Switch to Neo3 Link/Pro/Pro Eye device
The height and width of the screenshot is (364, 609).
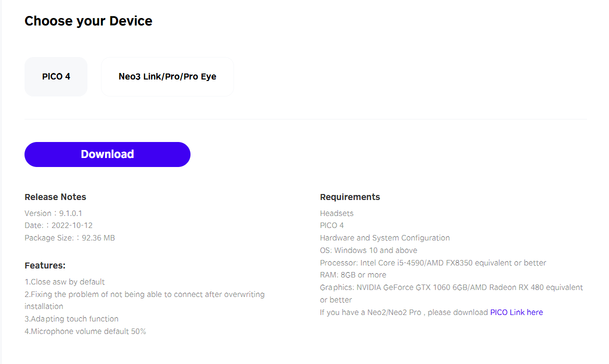coord(167,76)
